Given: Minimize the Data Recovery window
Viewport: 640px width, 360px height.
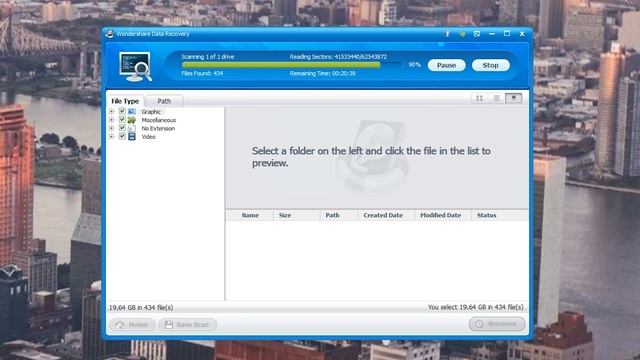Looking at the screenshot, I should 492,34.
